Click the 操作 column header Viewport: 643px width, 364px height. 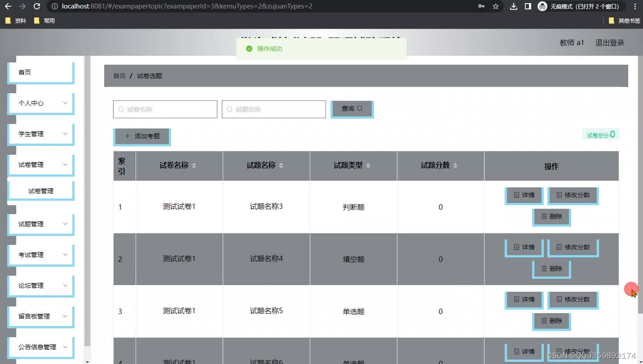pyautogui.click(x=551, y=166)
